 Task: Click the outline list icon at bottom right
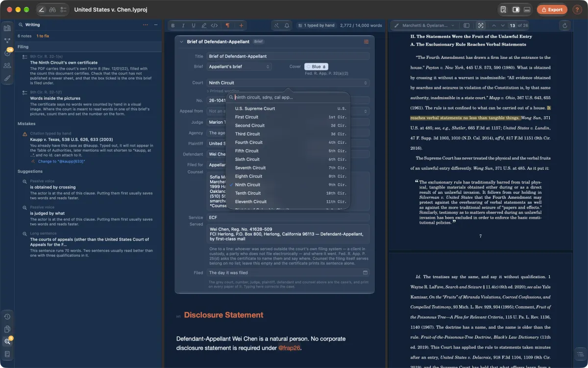coord(580,354)
